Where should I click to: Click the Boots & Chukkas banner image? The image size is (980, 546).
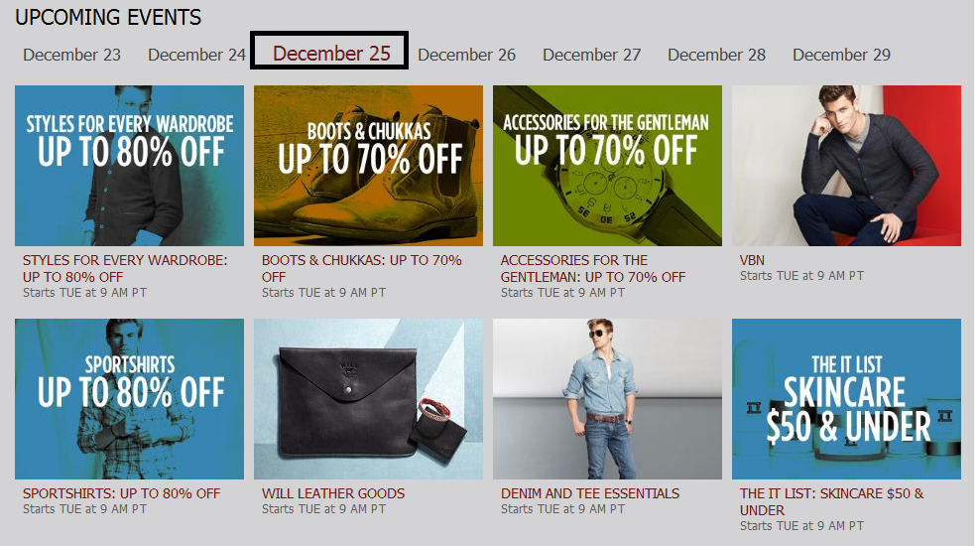pos(368,166)
